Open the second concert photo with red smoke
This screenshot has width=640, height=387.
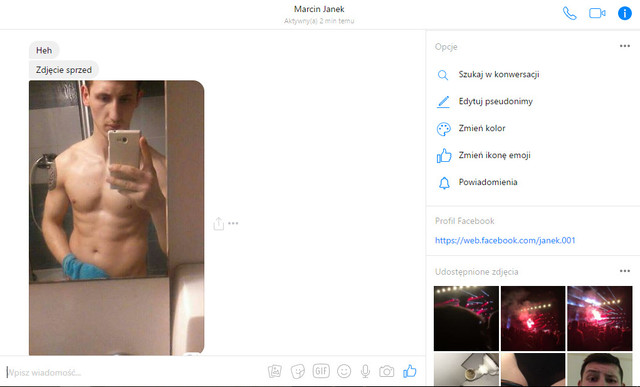point(533,318)
